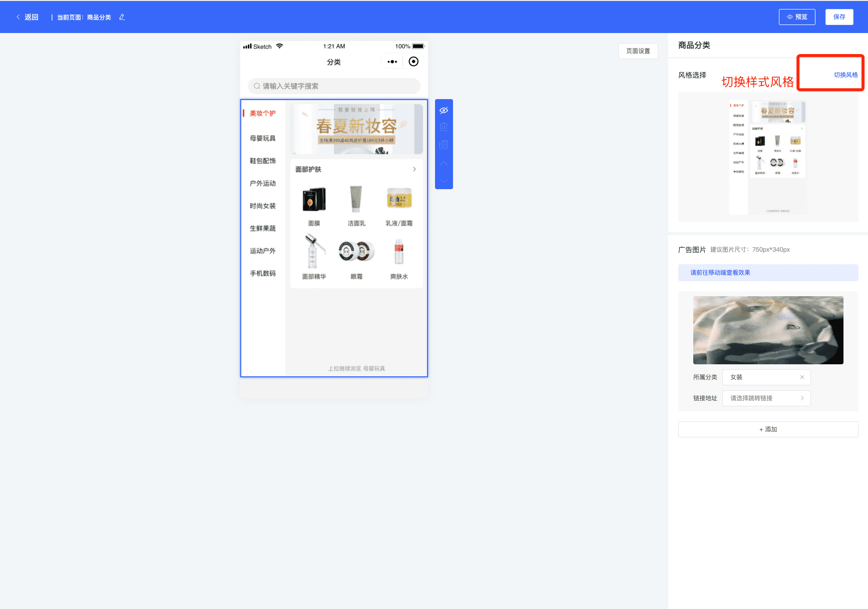Duplicate component with the copy icon
868x609 pixels.
[x=444, y=145]
